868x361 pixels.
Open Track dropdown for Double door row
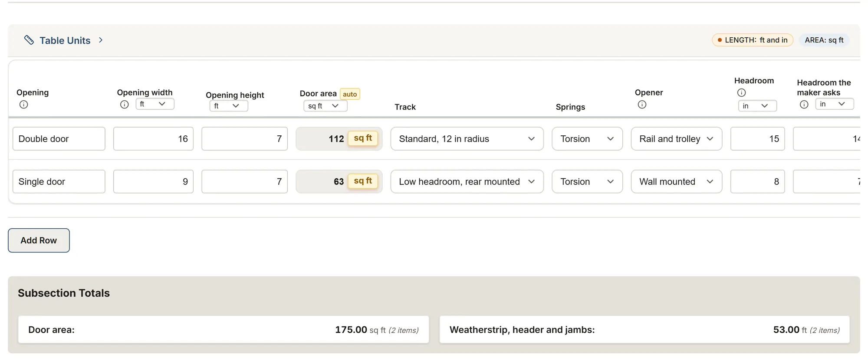(x=467, y=139)
